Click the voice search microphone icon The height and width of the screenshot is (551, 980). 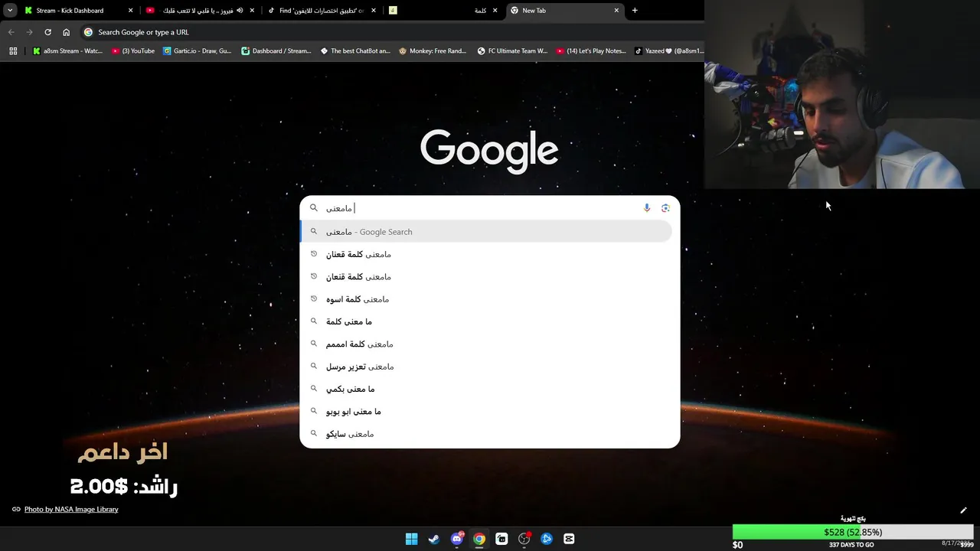(x=647, y=208)
